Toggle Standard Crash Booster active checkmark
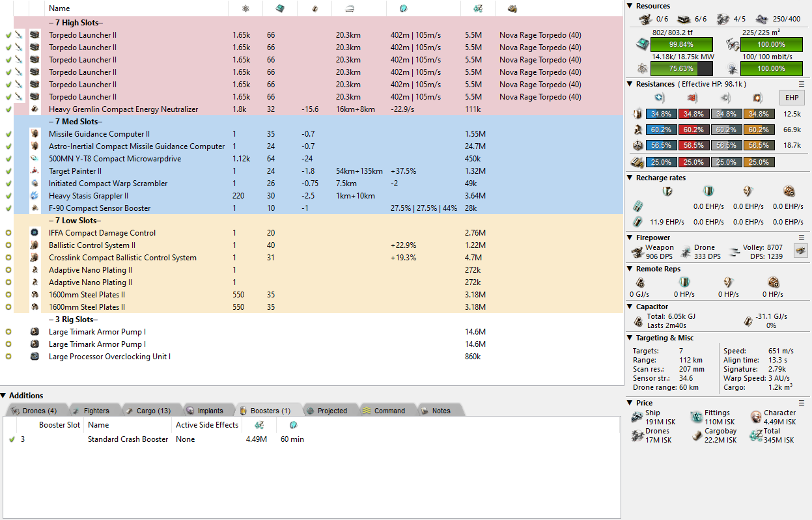The image size is (812, 520). pyautogui.click(x=11, y=439)
